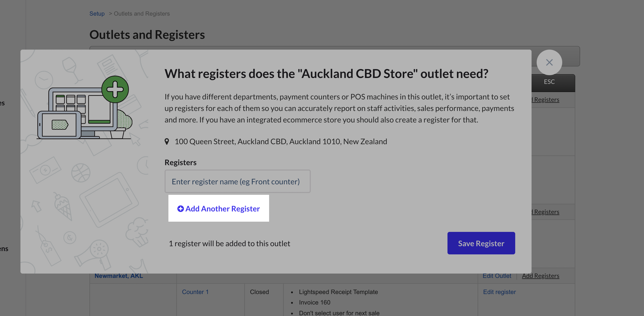Viewport: 644px width, 316px height.
Task: Click the 100 Queen Street address text
Action: [281, 142]
